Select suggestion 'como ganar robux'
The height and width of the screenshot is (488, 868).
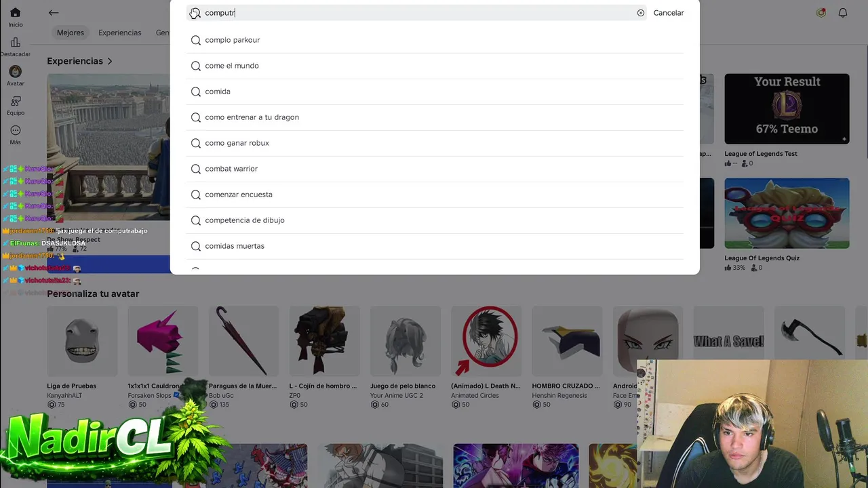coord(435,143)
